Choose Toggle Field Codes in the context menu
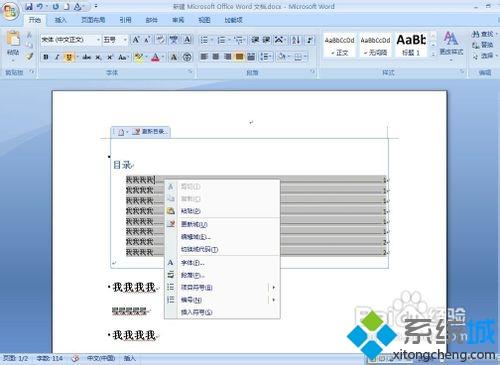The height and width of the screenshot is (365, 500). pyautogui.click(x=222, y=249)
